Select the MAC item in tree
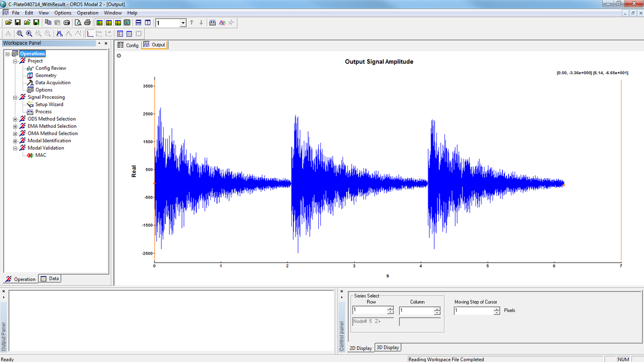This screenshot has width=644, height=362. click(40, 155)
